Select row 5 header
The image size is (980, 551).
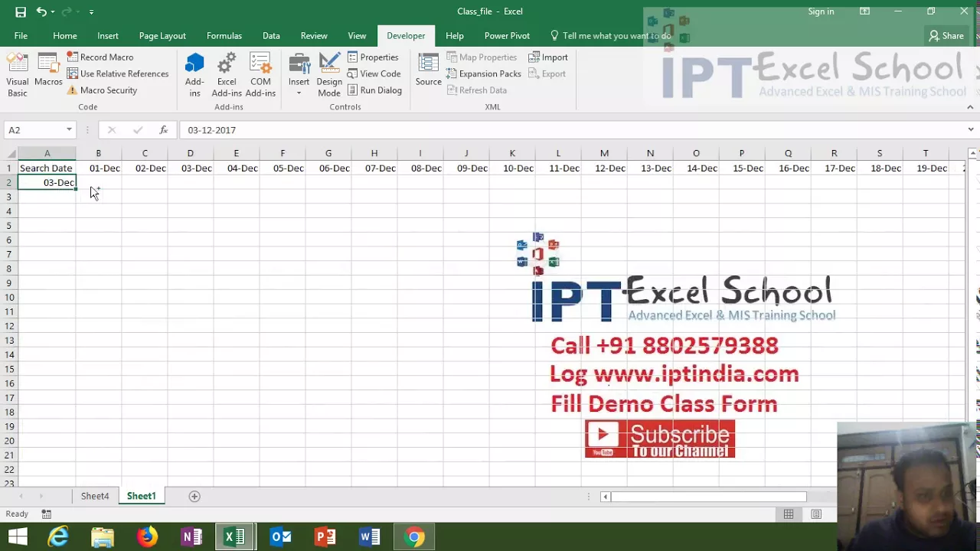pyautogui.click(x=8, y=226)
